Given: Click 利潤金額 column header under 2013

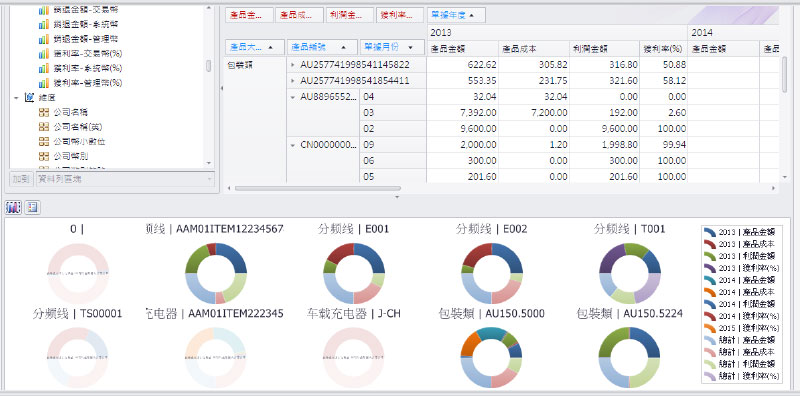Looking at the screenshot, I should tap(605, 49).
